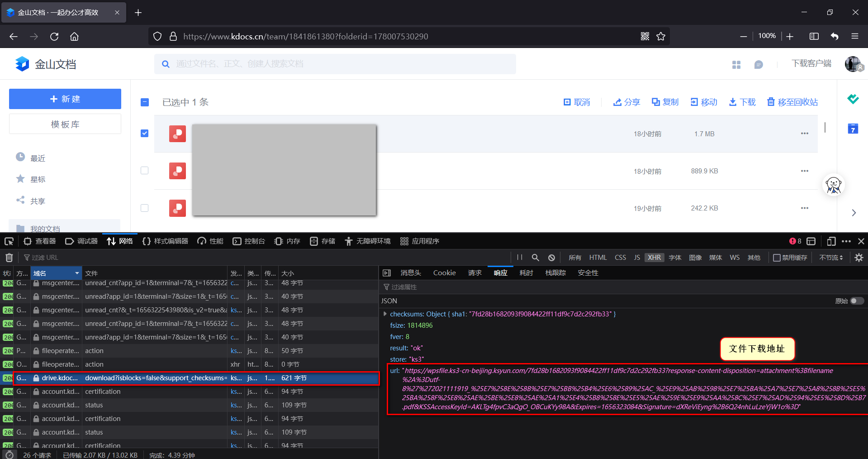The width and height of the screenshot is (868, 459).
Task: Open the application grid icon in Kdocs header
Action: coord(736,65)
